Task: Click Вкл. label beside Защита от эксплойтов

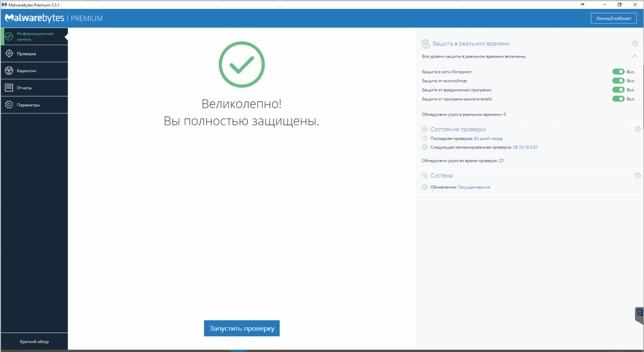Action: (x=630, y=81)
